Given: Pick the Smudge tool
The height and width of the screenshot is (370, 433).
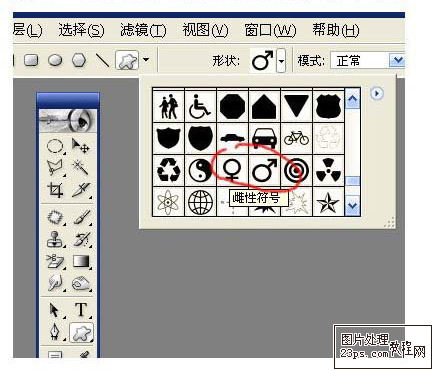Looking at the screenshot, I should [55, 283].
